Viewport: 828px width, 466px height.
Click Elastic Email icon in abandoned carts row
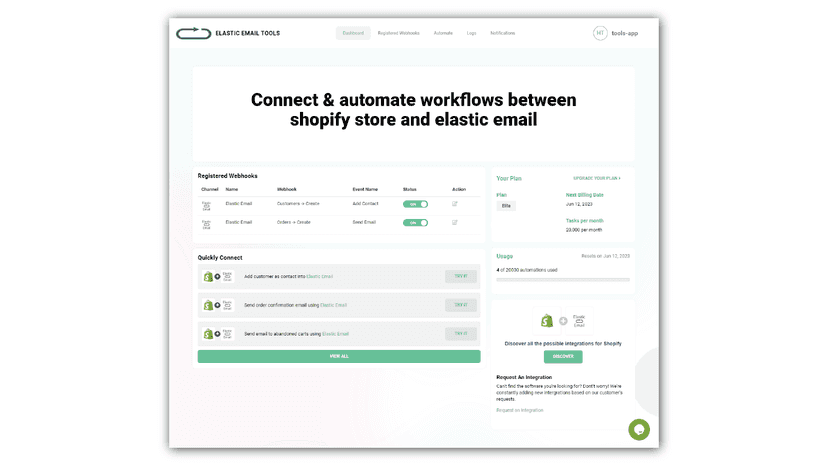228,333
